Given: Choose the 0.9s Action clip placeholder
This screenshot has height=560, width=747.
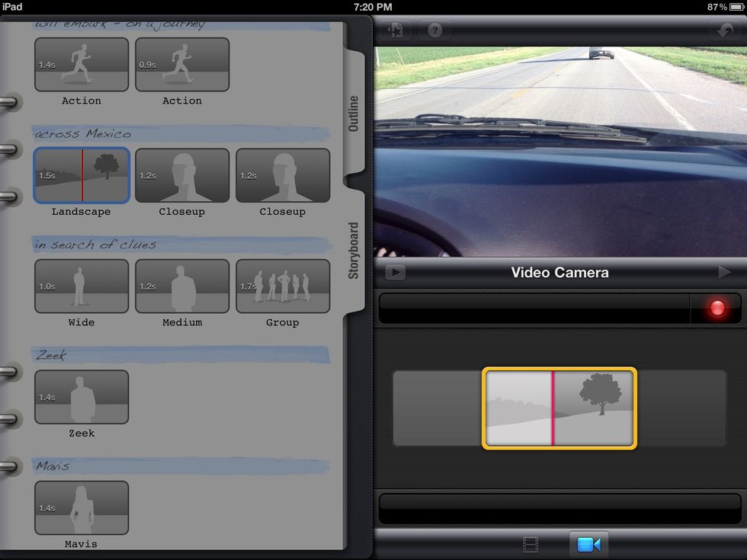Looking at the screenshot, I should click(x=182, y=66).
